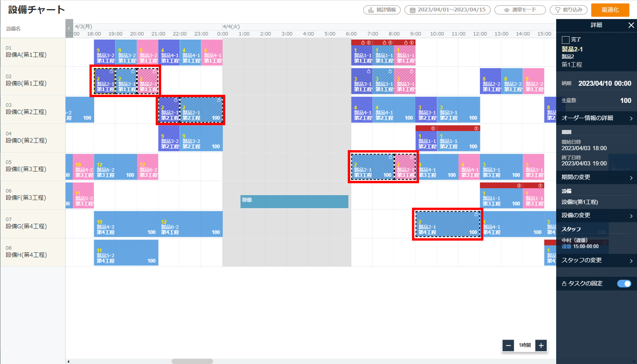Image resolution: width=637 pixels, height=364 pixels.
Task: Switch the 通常モード view mode
Action: tap(520, 10)
